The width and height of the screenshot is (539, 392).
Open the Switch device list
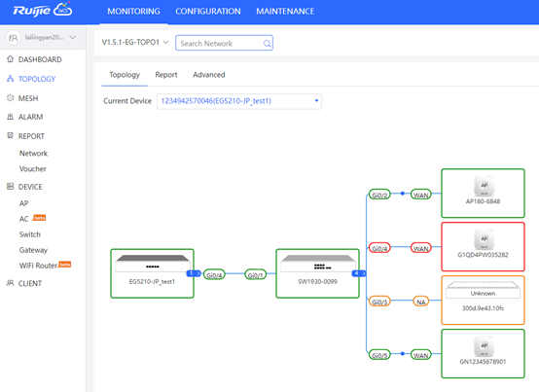click(30, 234)
